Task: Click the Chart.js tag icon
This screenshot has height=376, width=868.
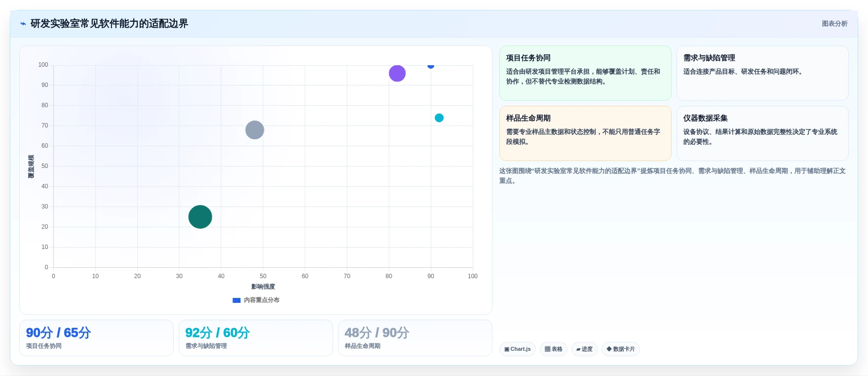Action: [x=507, y=349]
